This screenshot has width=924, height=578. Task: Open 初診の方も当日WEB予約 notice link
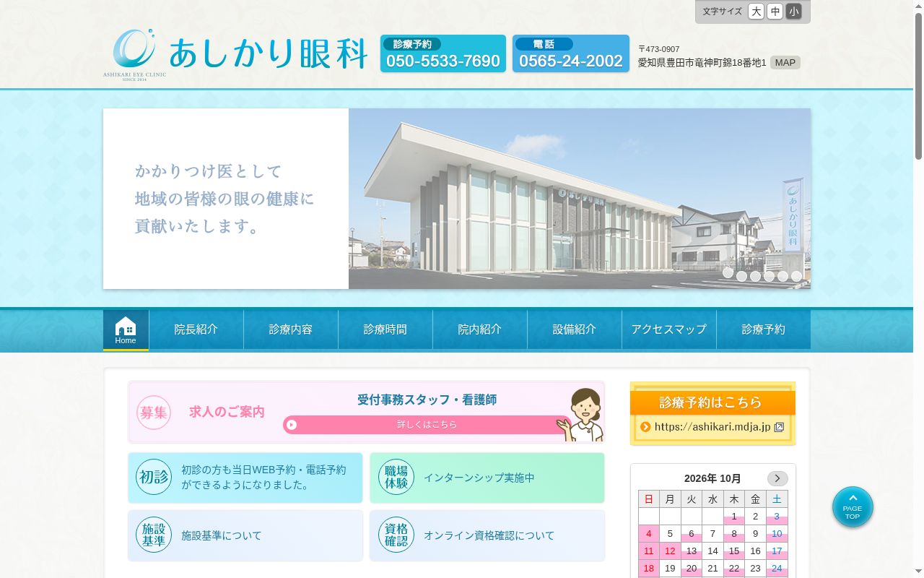[x=245, y=478]
